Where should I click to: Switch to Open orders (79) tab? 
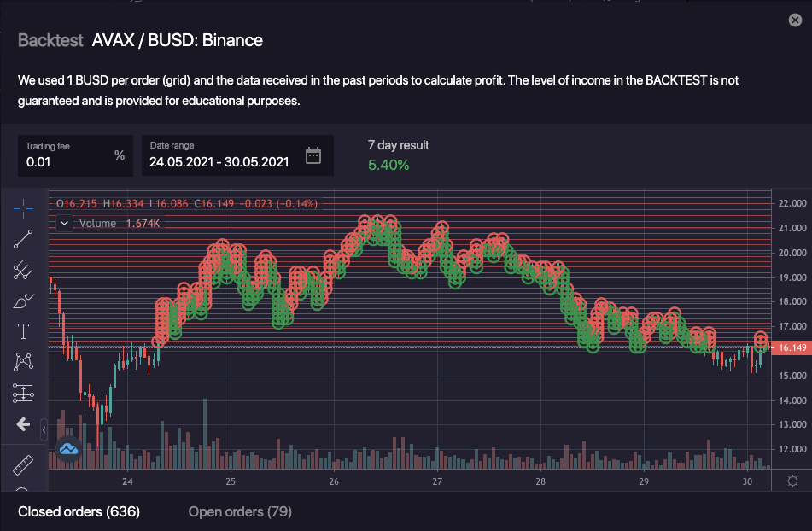[x=240, y=511]
